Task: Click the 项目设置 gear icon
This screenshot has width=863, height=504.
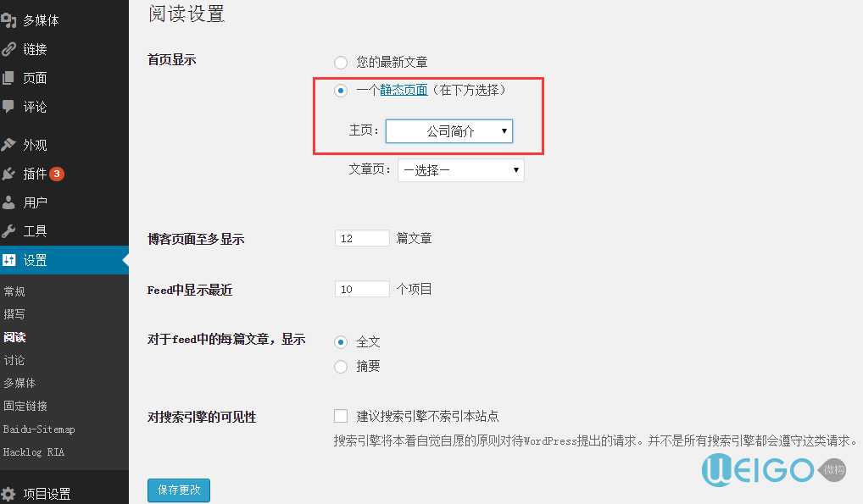Action: pos(8,494)
